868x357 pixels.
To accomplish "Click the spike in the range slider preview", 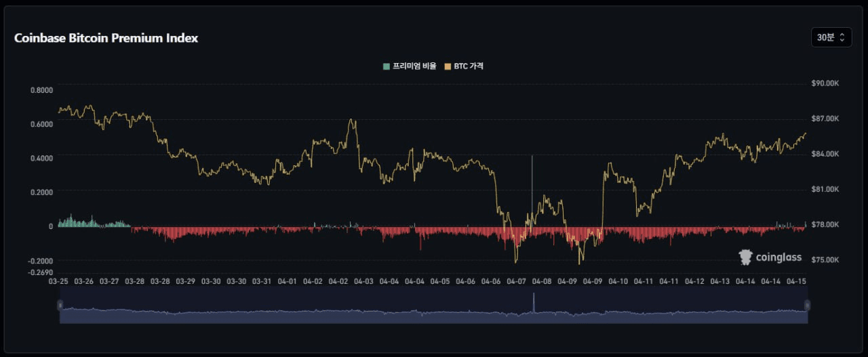I will [534, 301].
